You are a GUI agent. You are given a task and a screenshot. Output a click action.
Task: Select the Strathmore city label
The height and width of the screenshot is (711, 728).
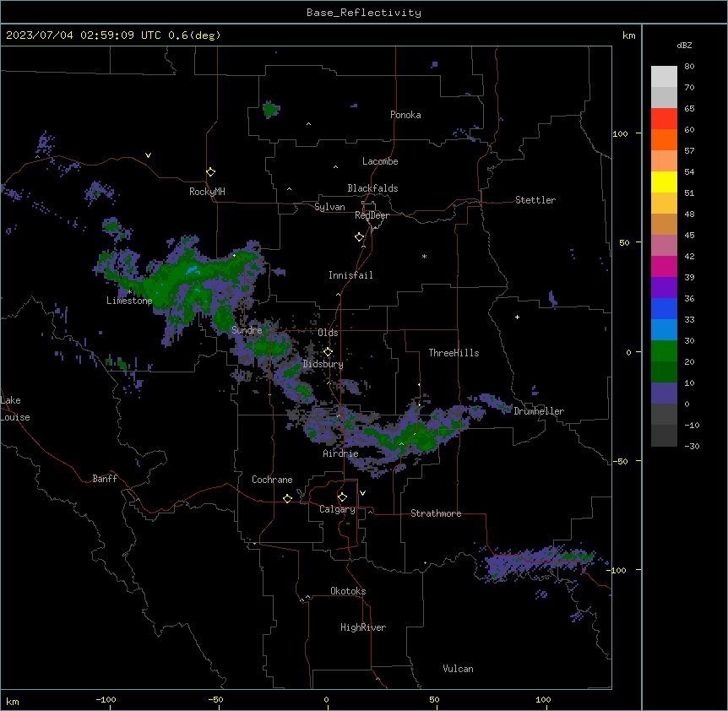point(436,513)
